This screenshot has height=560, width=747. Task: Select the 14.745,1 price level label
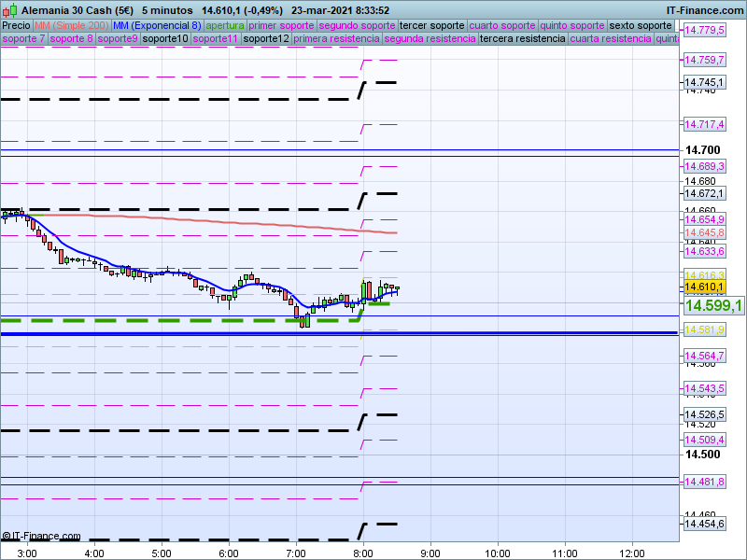tap(704, 82)
